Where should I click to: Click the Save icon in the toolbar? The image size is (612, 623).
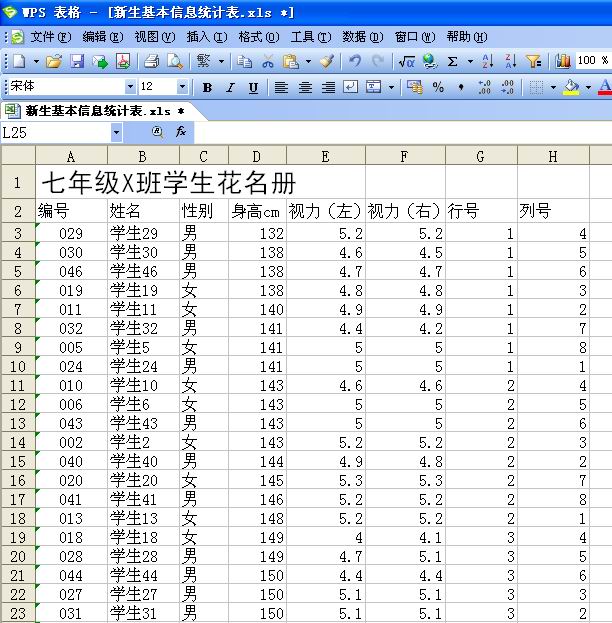[77, 62]
